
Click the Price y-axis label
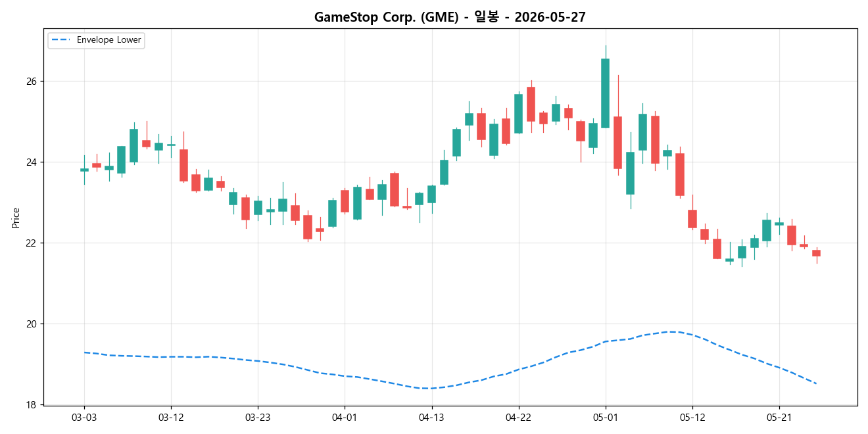pyautogui.click(x=16, y=218)
